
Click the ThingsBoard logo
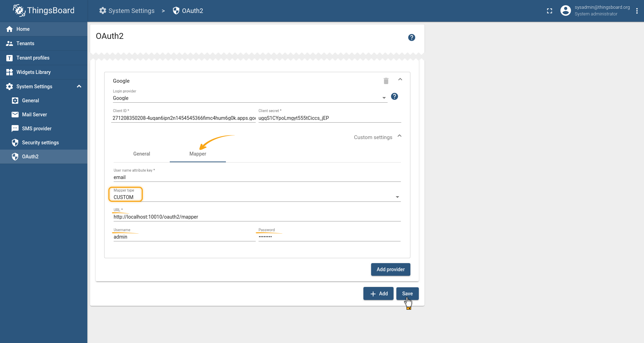pos(43,11)
